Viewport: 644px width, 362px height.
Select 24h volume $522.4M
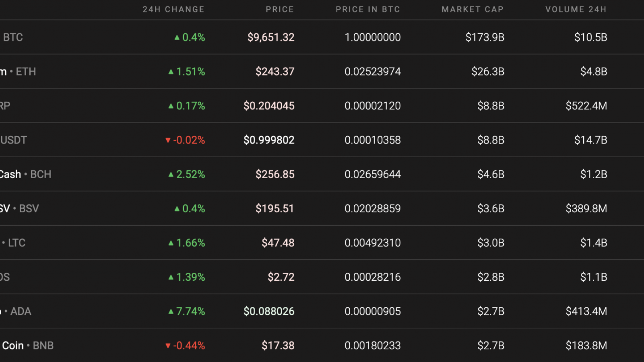click(x=586, y=106)
